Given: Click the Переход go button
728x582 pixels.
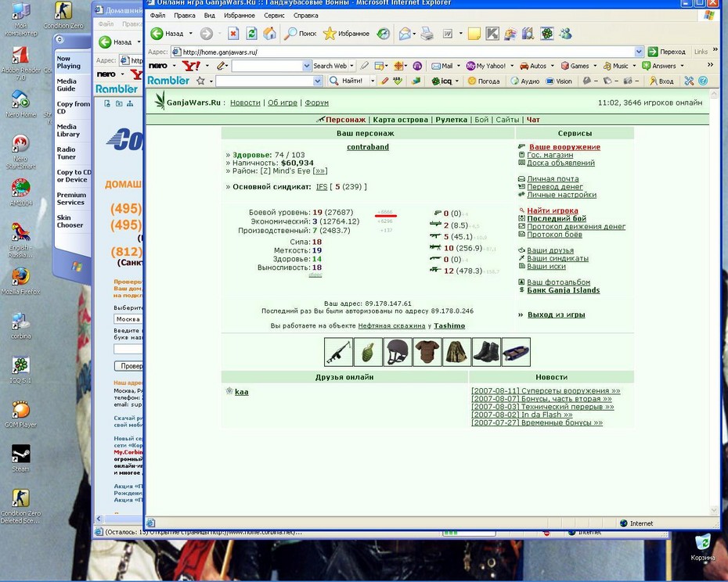Looking at the screenshot, I should click(666, 52).
